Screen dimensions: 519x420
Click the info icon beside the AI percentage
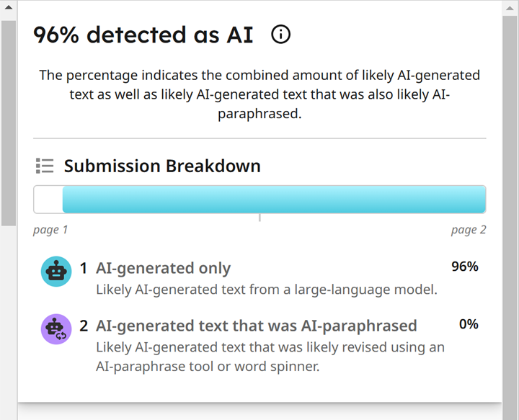click(x=280, y=34)
